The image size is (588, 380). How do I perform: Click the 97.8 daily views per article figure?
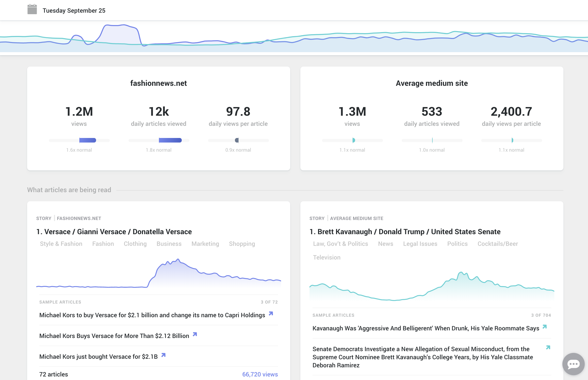[238, 111]
